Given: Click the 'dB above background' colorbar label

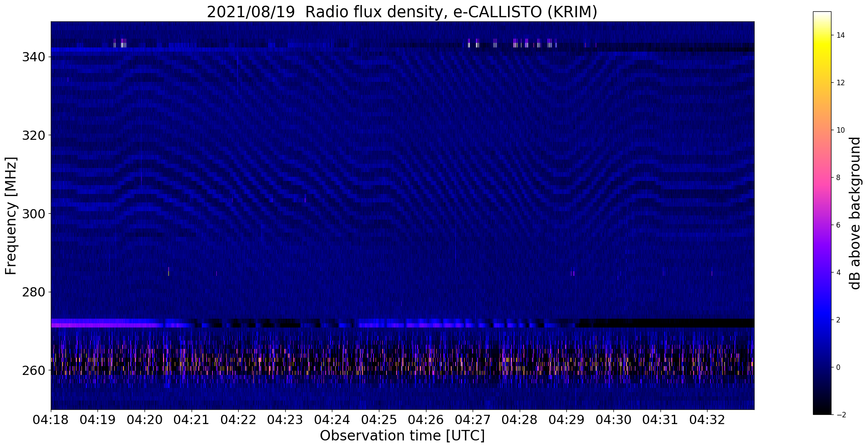Looking at the screenshot, I should click(855, 213).
